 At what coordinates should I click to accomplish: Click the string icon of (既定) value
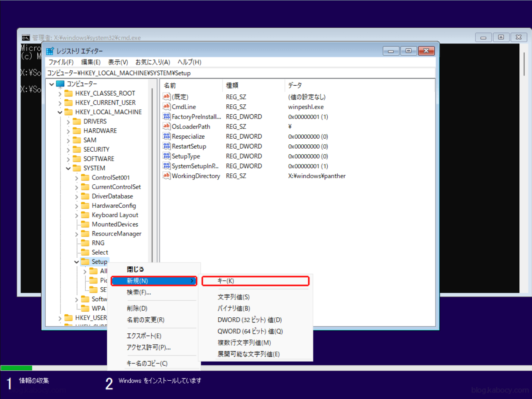(166, 96)
